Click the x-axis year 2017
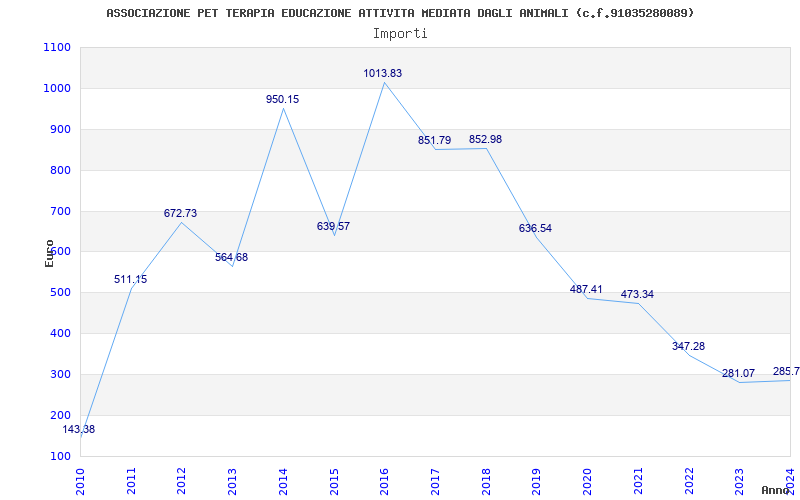Screen dimensions: 800x500 [435, 481]
